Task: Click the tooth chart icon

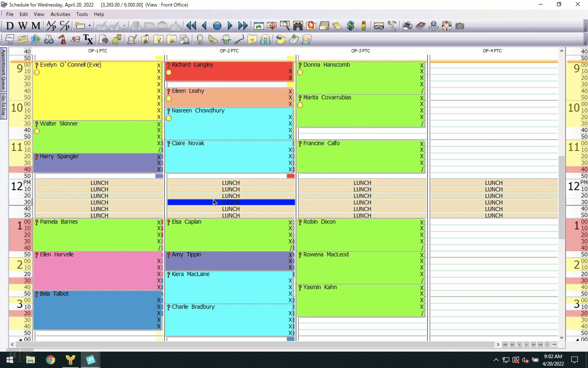Action: [x=200, y=39]
